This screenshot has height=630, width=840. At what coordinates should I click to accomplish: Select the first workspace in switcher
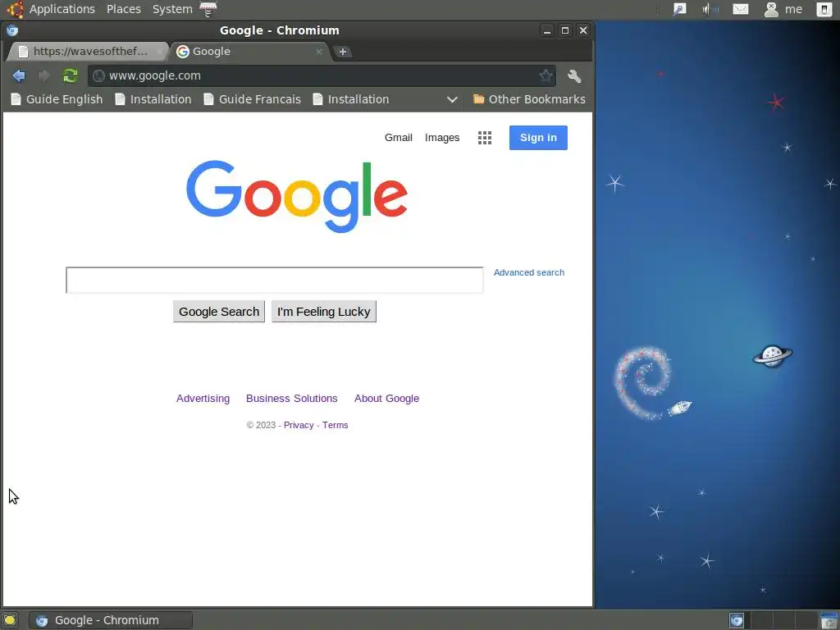tap(737, 620)
